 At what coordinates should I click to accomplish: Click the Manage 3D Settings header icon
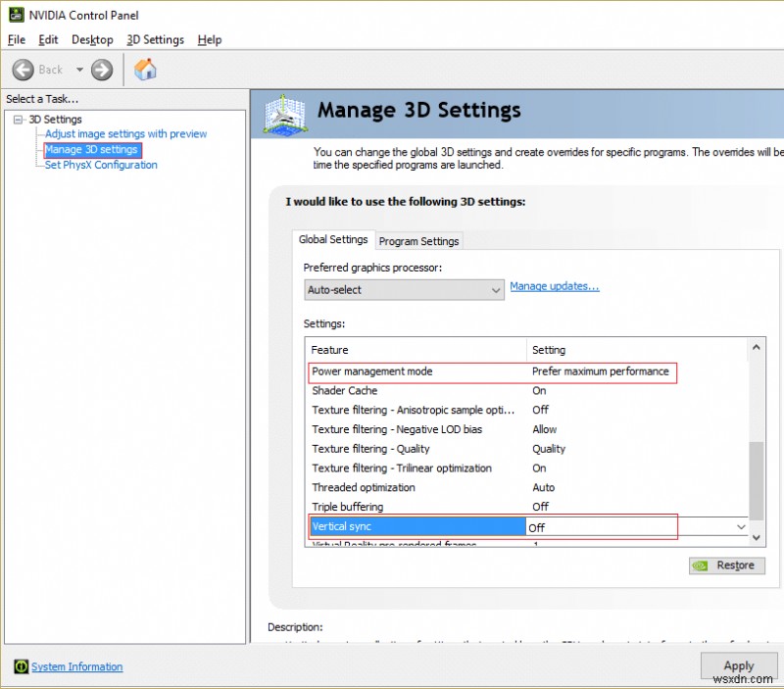(x=284, y=115)
